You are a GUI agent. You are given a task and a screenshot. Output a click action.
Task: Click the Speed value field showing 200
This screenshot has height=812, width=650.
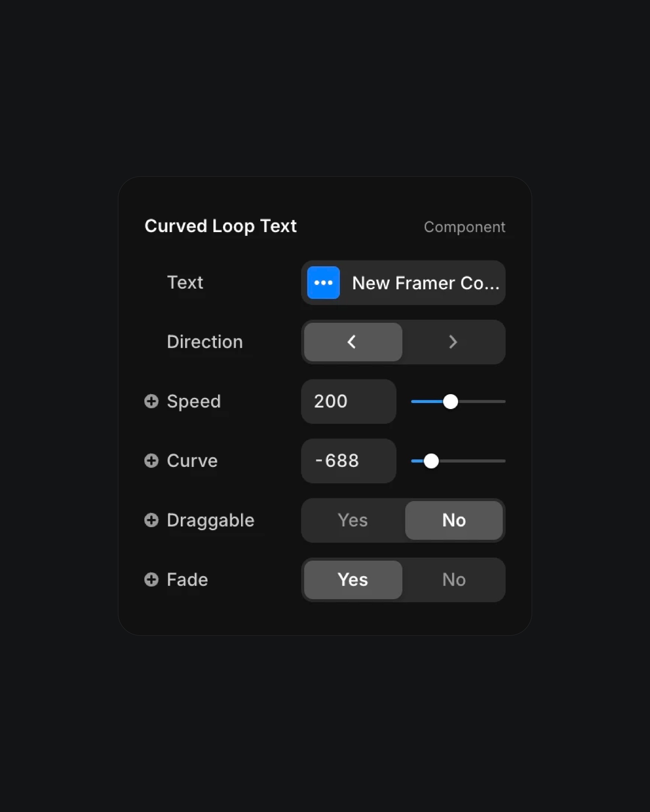[349, 402]
